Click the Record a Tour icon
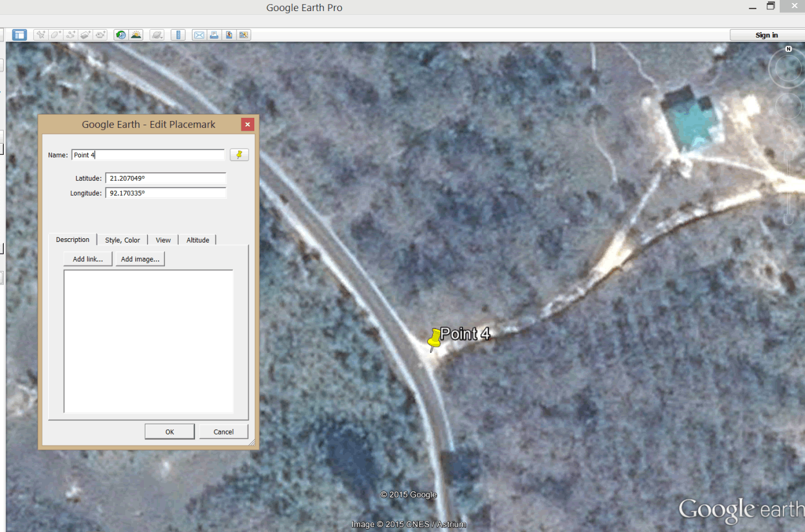This screenshot has width=805, height=532. (x=100, y=35)
